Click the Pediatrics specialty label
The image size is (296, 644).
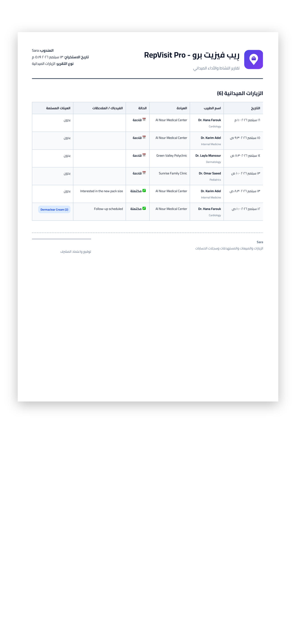click(215, 180)
